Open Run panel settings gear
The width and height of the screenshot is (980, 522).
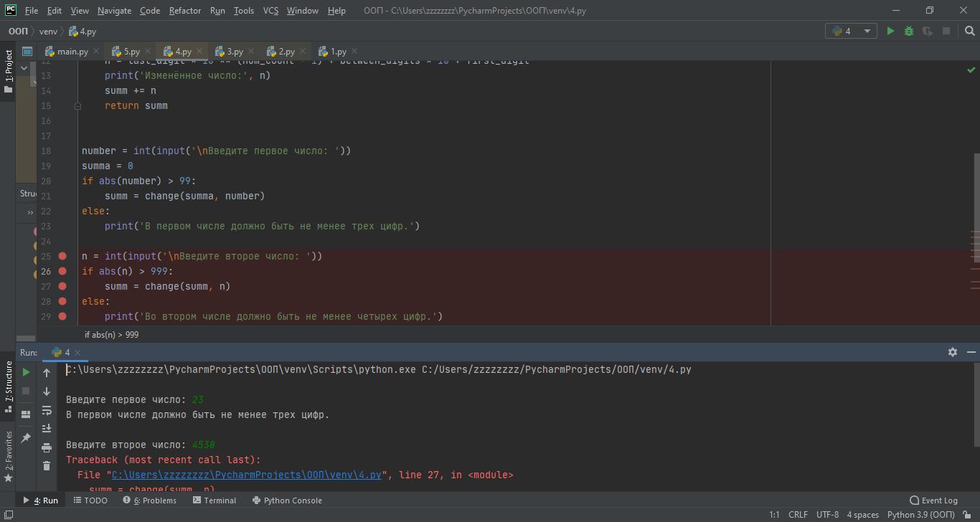[952, 352]
